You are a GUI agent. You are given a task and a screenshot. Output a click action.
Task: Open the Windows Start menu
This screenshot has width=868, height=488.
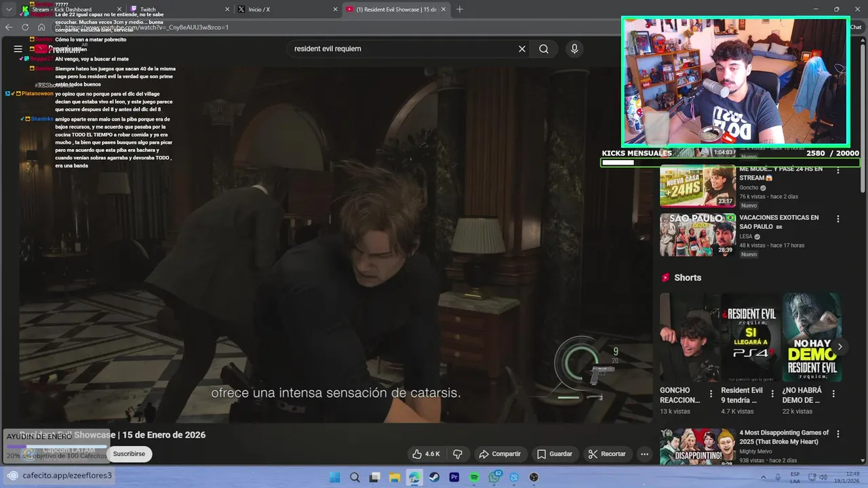click(335, 477)
